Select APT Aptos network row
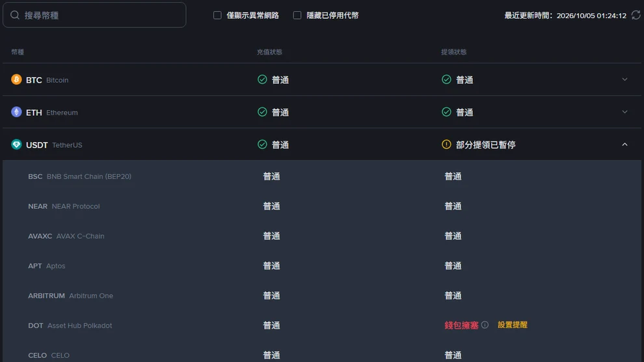644x362 pixels. click(x=322, y=266)
